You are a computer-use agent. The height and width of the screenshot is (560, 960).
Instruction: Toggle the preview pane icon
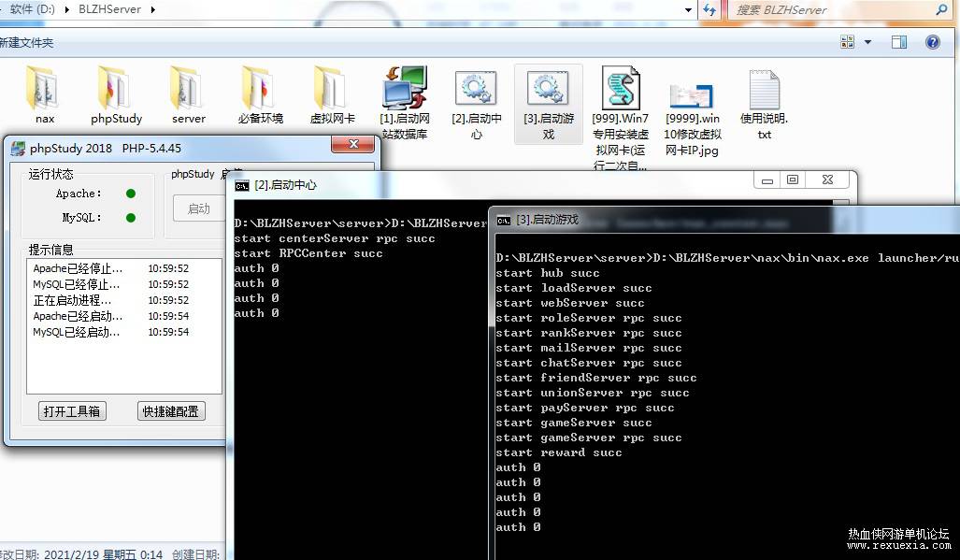coord(899,42)
